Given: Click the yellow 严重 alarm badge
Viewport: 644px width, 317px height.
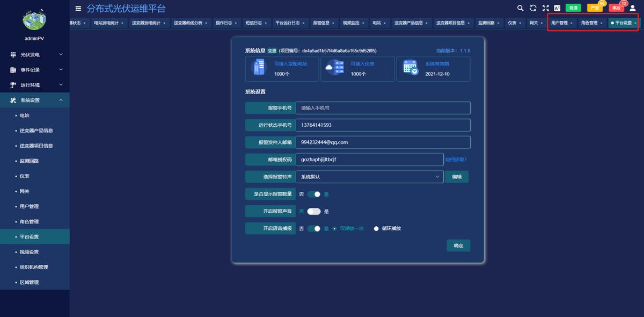Looking at the screenshot, I should [x=595, y=8].
